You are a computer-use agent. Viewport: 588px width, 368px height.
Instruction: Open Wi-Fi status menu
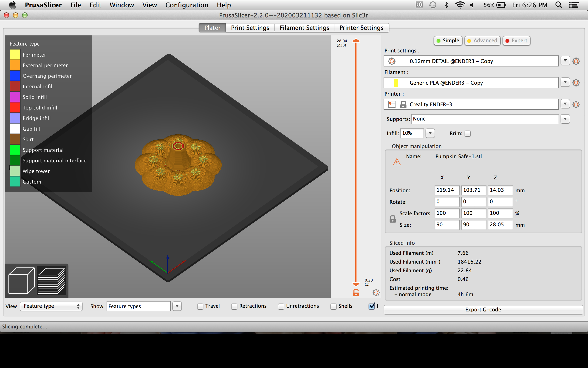pyautogui.click(x=460, y=5)
